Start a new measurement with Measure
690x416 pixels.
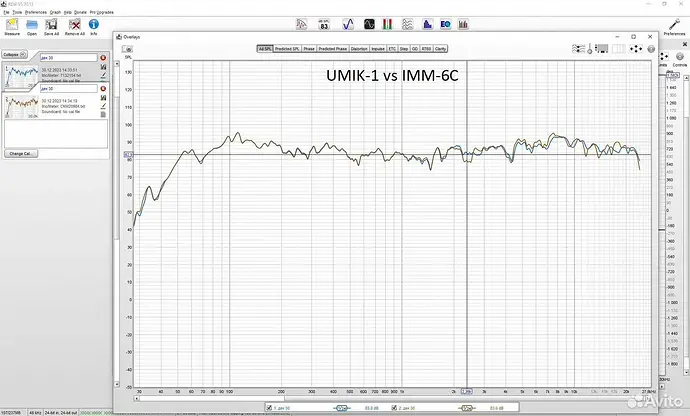click(12, 26)
